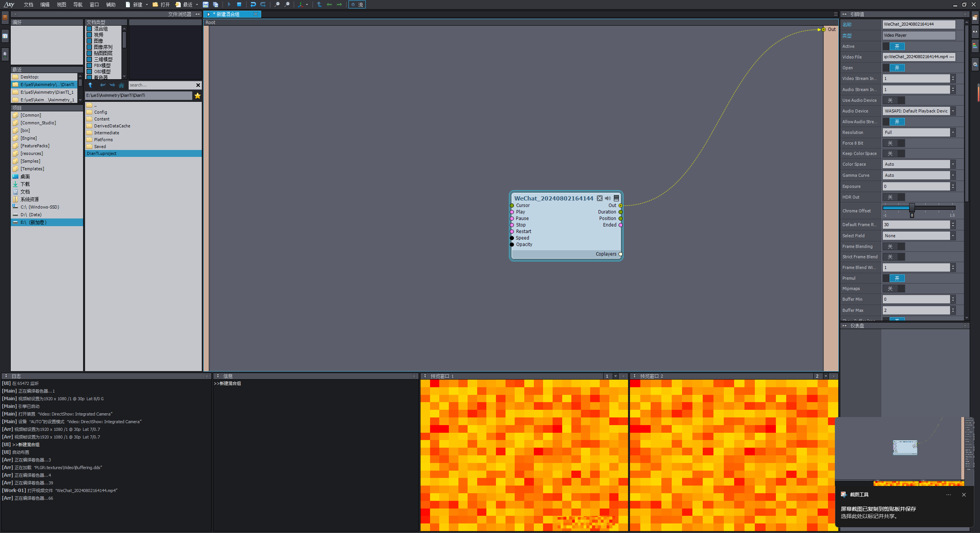The height and width of the screenshot is (533, 980).
Task: Click the Save document toolbar icon
Action: pyautogui.click(x=206, y=5)
